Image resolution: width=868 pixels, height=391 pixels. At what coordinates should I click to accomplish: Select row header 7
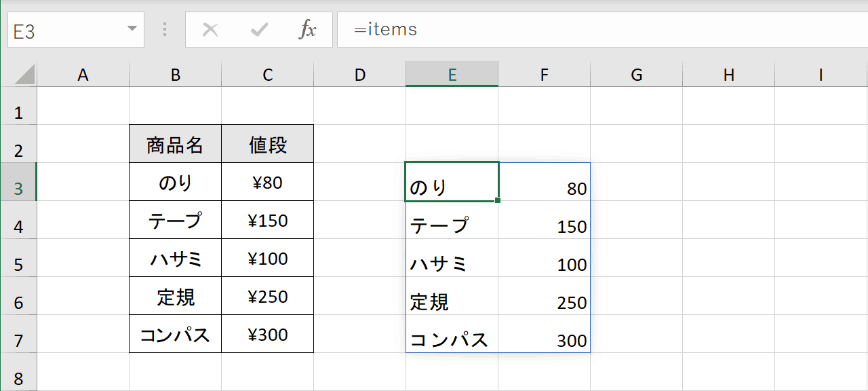pos(18,333)
